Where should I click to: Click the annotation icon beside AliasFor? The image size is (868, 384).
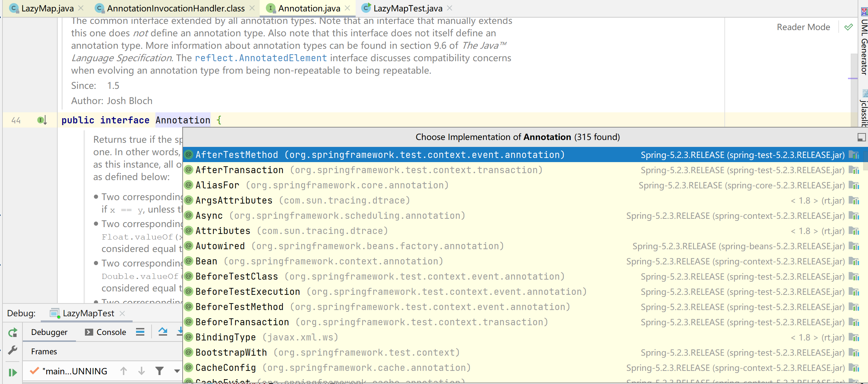tap(189, 185)
